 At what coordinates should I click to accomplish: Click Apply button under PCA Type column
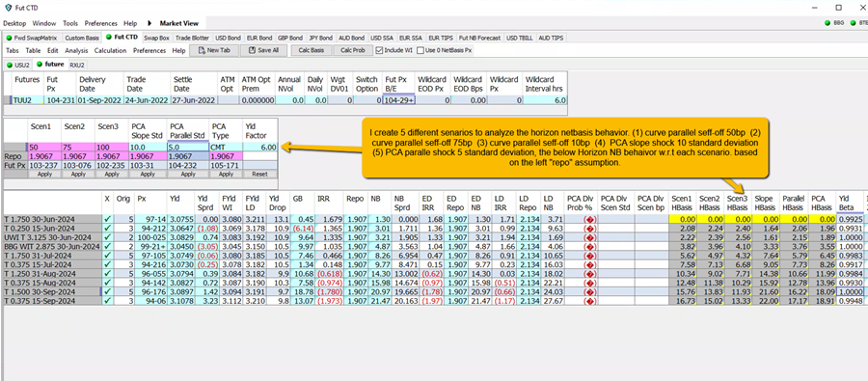(226, 174)
